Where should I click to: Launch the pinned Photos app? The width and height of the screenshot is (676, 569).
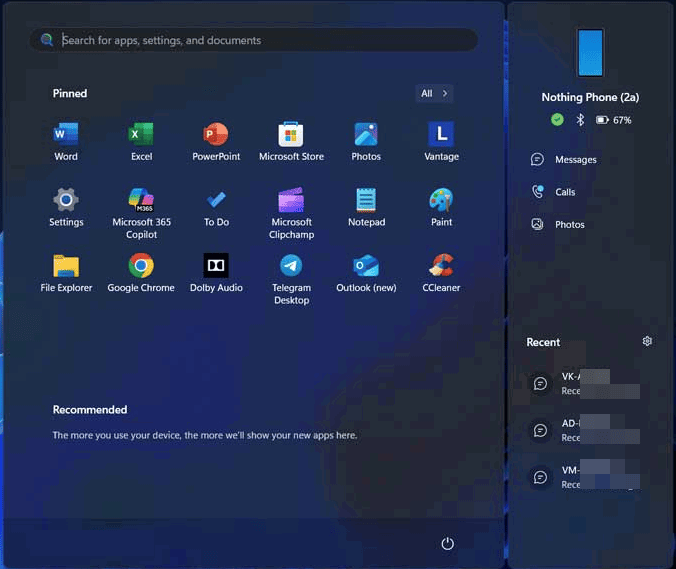pos(366,142)
